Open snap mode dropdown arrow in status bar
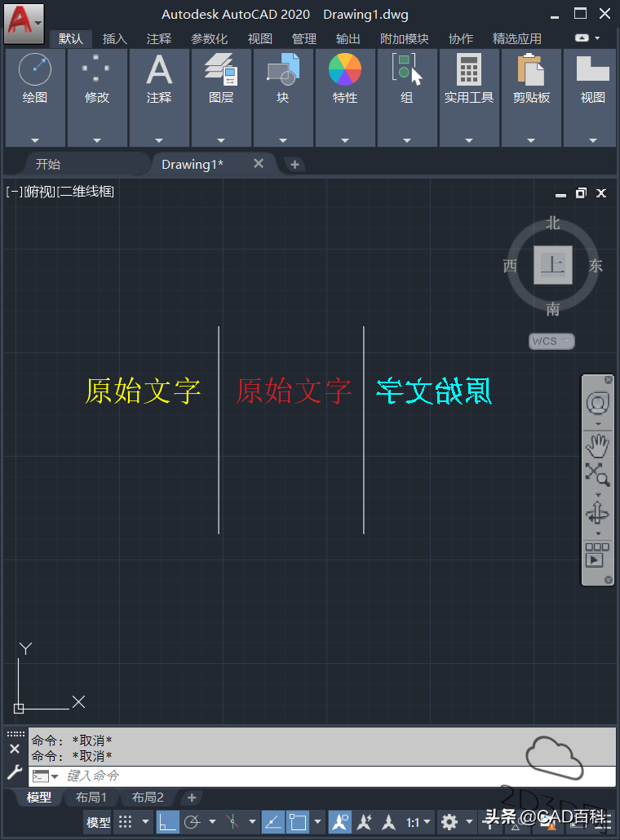Image resolution: width=620 pixels, height=840 pixels. (x=145, y=821)
